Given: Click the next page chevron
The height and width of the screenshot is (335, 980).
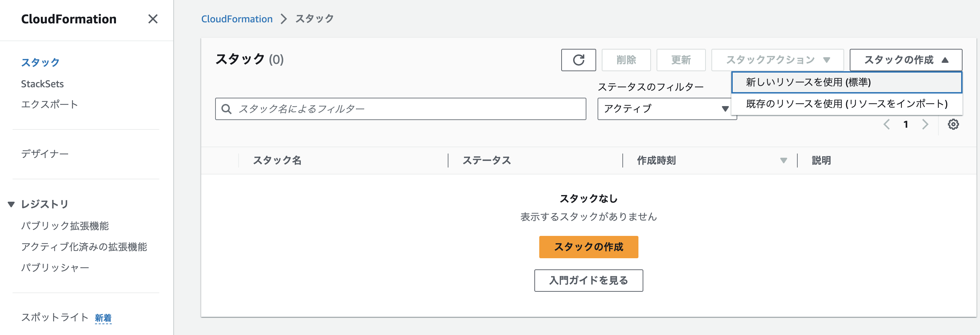Looking at the screenshot, I should 925,124.
